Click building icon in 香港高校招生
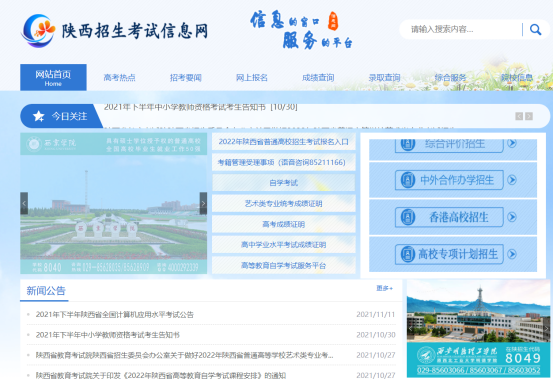 407,217
